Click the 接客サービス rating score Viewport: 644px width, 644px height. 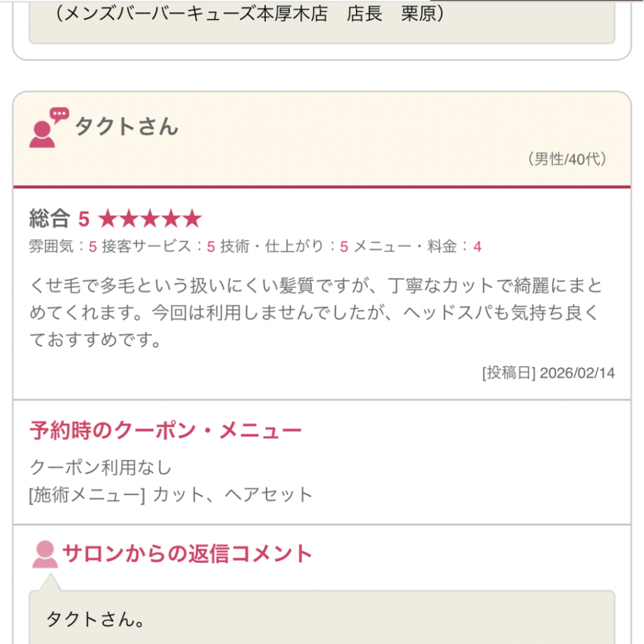pos(211,247)
